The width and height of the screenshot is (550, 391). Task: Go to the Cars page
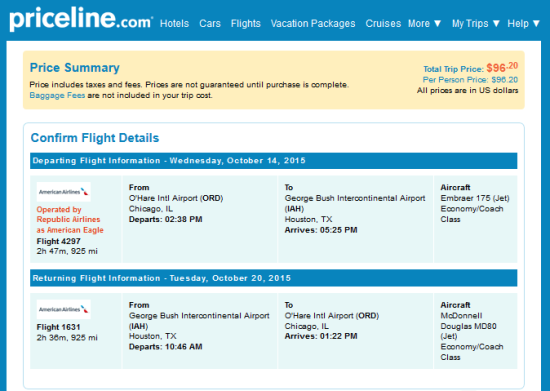(x=210, y=23)
